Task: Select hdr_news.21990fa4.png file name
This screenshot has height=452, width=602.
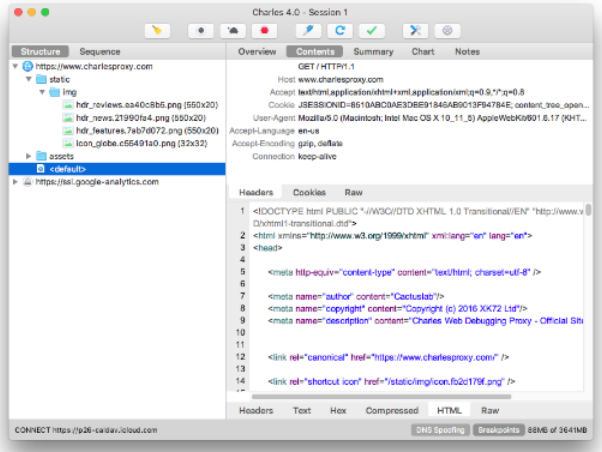Action: coord(141,118)
